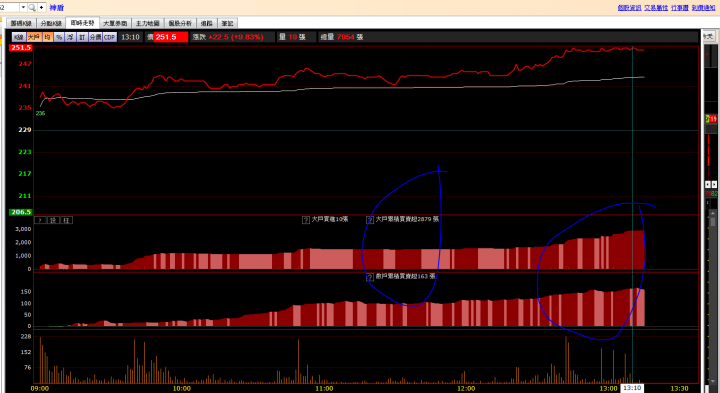This screenshot has height=393, width=720.
Task: Click the 柱 bar-style button in 大戶 panel
Action: coord(66,220)
